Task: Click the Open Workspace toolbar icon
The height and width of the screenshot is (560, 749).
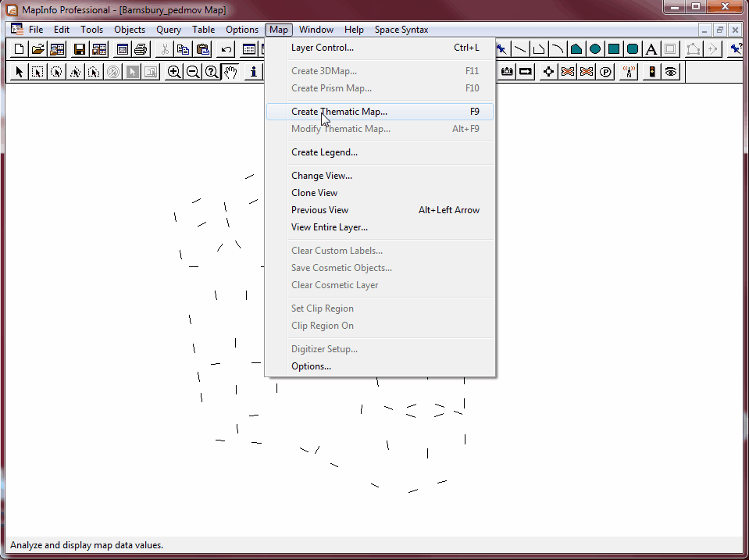Action: (57, 48)
